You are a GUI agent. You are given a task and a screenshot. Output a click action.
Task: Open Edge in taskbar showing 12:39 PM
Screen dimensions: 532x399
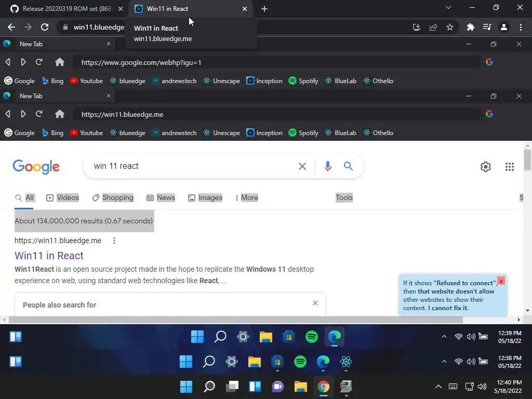point(334,337)
